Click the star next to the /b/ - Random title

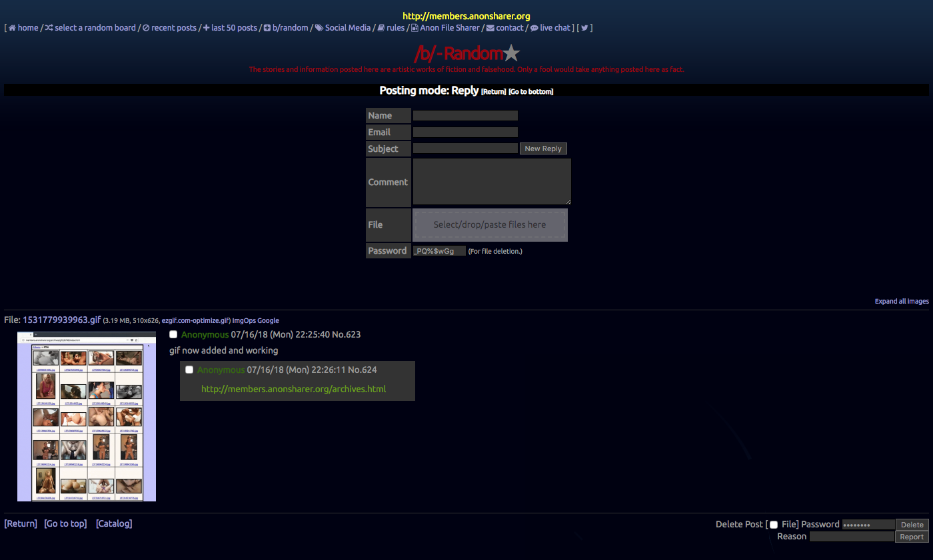[x=511, y=53]
